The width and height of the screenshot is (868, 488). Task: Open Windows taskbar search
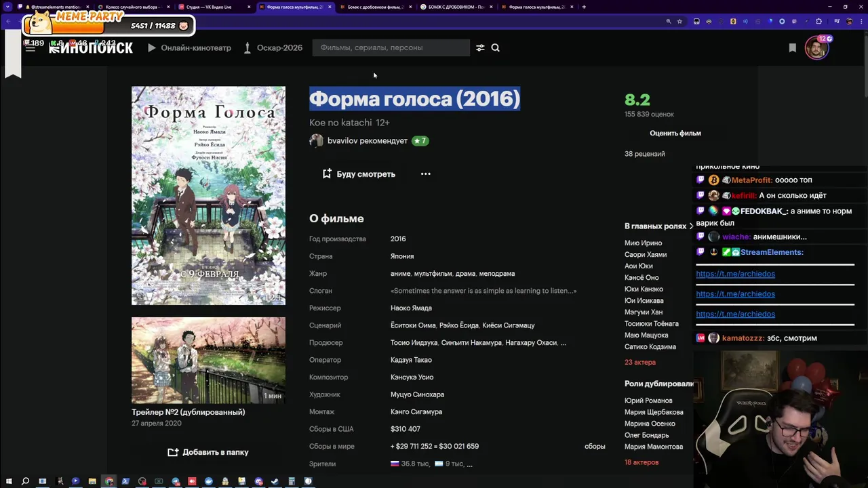[25, 481]
